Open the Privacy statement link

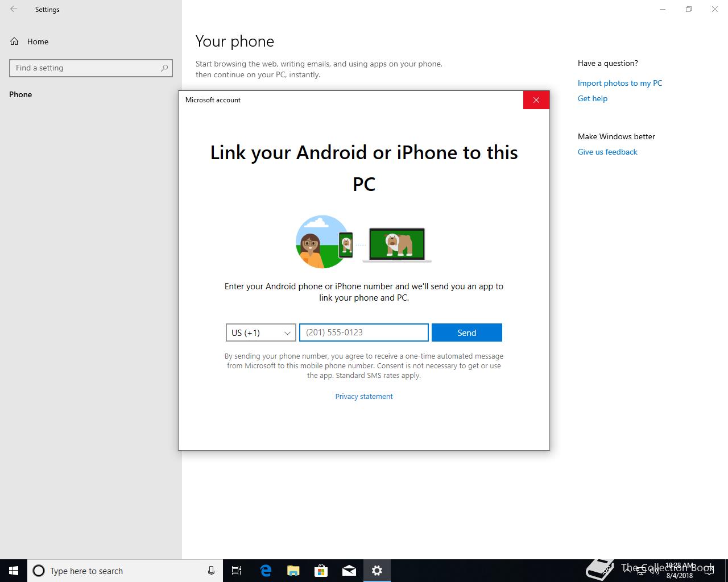coord(364,396)
